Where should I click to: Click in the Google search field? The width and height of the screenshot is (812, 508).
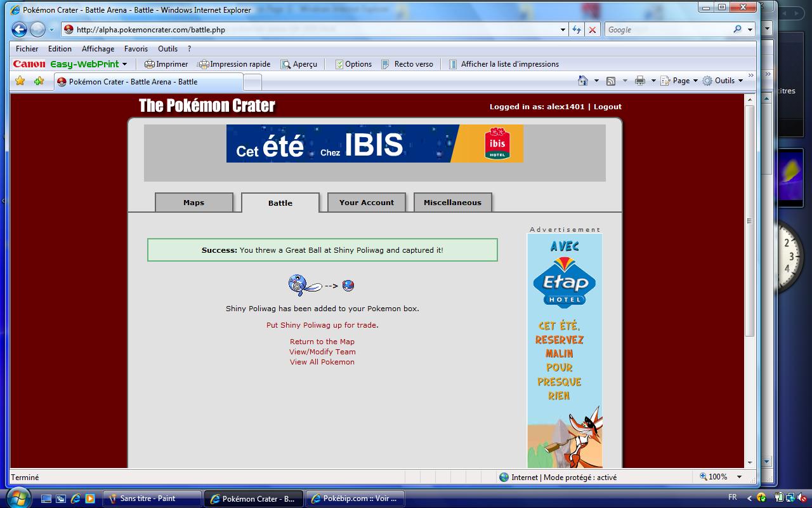(x=666, y=30)
